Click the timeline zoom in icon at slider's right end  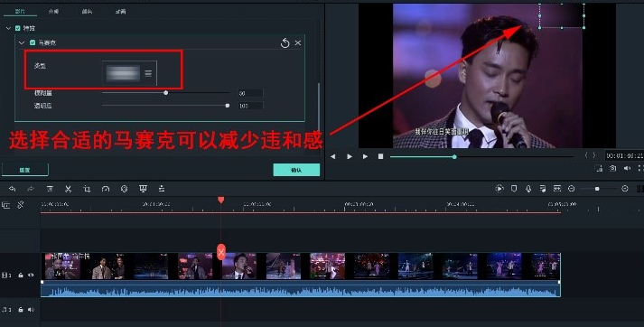(625, 189)
